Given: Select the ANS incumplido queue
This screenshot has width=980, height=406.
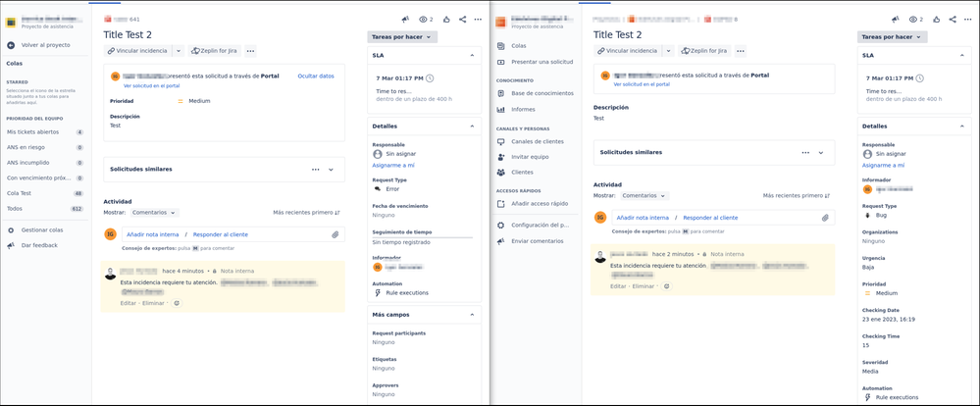Looking at the screenshot, I should point(45,163).
